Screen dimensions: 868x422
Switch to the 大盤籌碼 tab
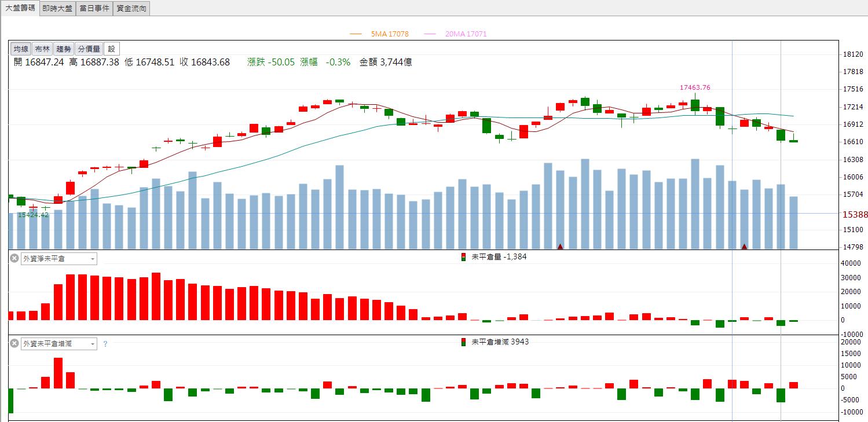click(x=20, y=8)
